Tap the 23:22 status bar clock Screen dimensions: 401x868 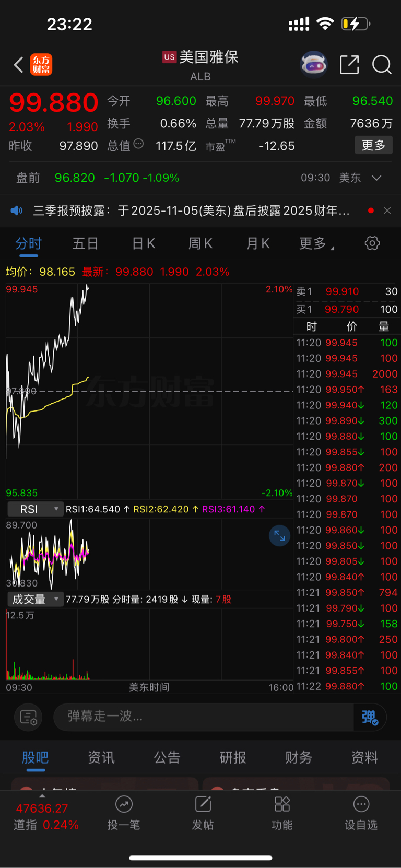[69, 24]
